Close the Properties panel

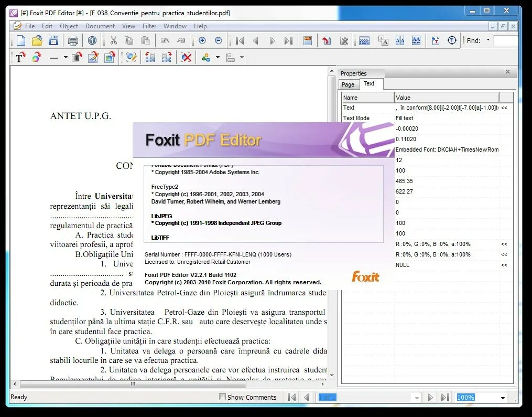tap(507, 72)
